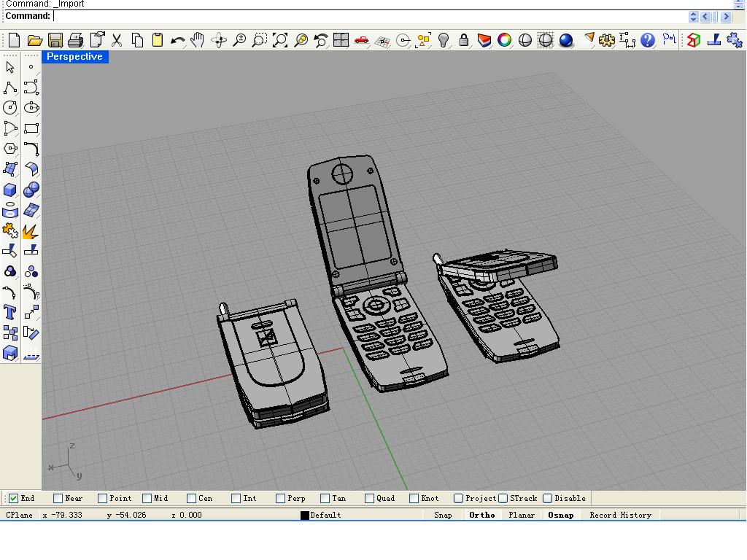Select the Box solid tool
This screenshot has width=747, height=560.
10,190
